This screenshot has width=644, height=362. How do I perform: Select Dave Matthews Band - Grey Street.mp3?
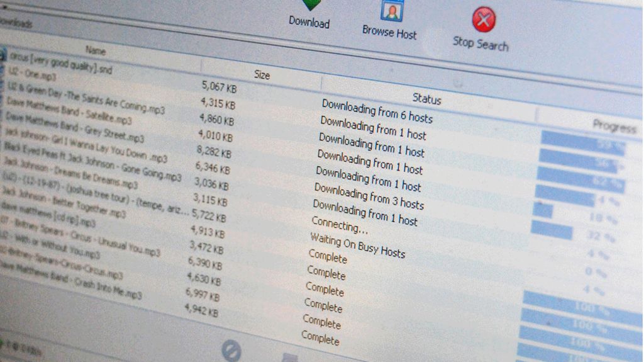[x=74, y=128]
